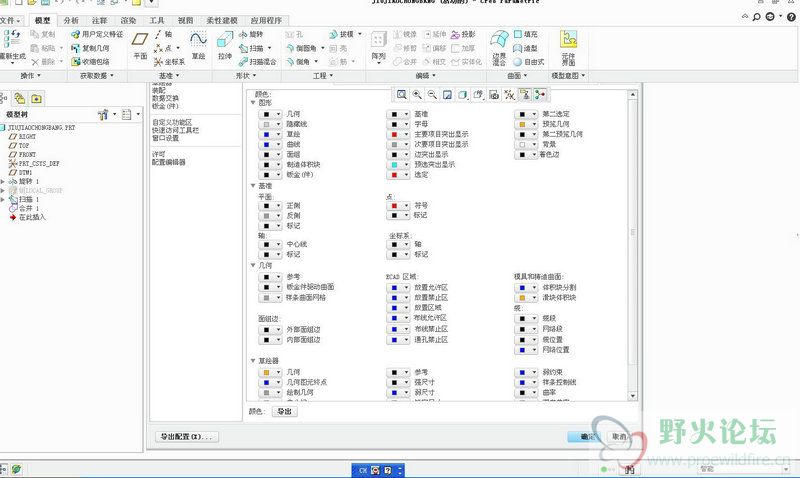Open the help question mark icon
Image resolution: width=800 pixels, height=478 pixels.
pyautogui.click(x=791, y=17)
